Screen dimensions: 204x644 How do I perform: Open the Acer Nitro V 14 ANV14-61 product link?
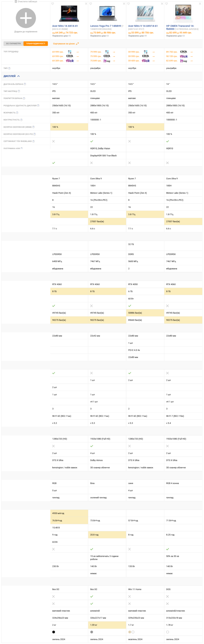(143, 26)
